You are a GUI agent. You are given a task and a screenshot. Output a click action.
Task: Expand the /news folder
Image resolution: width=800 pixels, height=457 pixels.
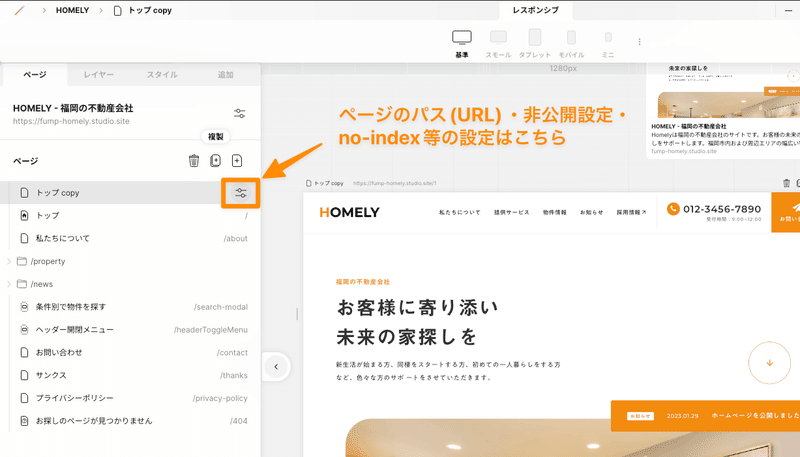[x=9, y=284]
